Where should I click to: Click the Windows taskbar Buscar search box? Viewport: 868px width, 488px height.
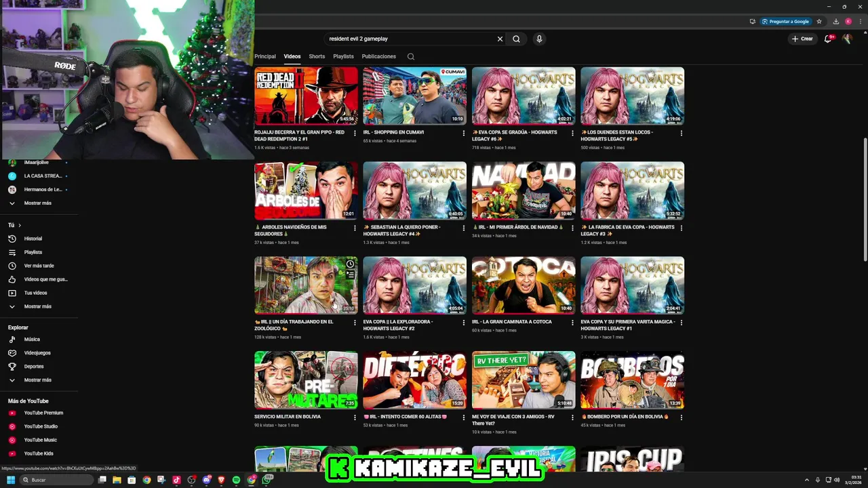56,480
